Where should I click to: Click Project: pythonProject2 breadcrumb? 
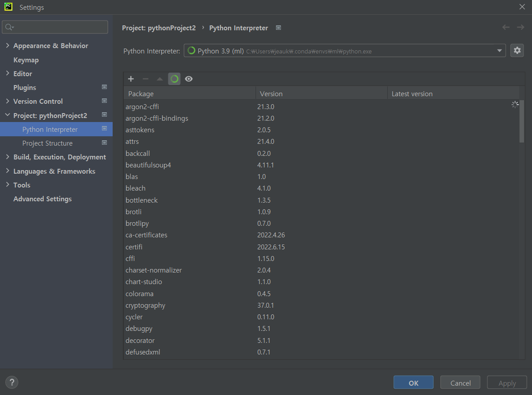coord(159,28)
